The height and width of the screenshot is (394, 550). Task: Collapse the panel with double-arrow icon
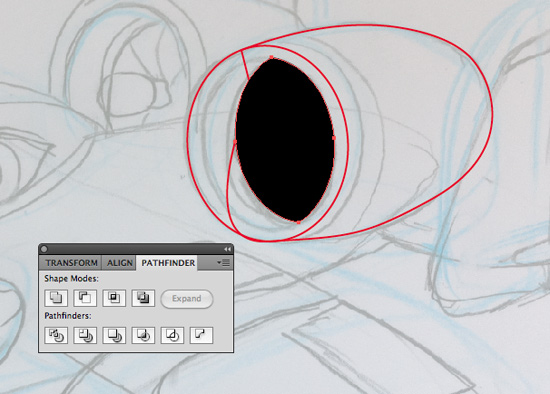(227, 249)
